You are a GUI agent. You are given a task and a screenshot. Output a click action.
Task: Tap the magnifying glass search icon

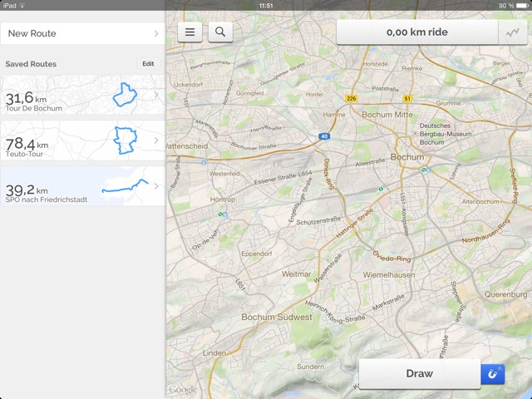point(220,32)
